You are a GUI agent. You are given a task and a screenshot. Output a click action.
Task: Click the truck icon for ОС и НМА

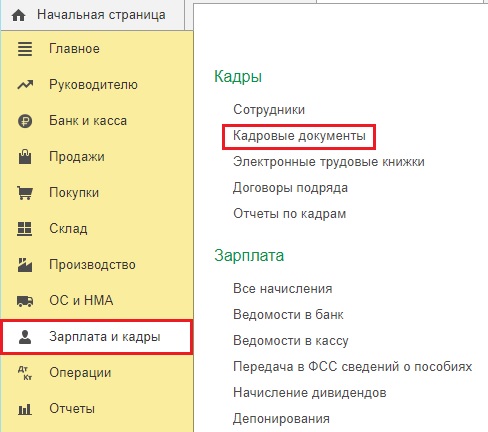[x=25, y=301]
